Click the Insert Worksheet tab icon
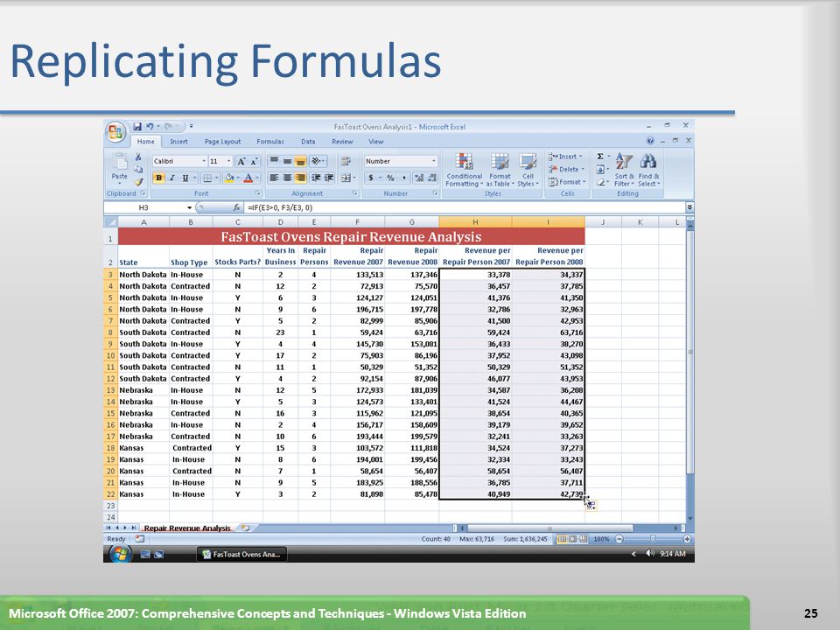This screenshot has width=840, height=630. [245, 528]
